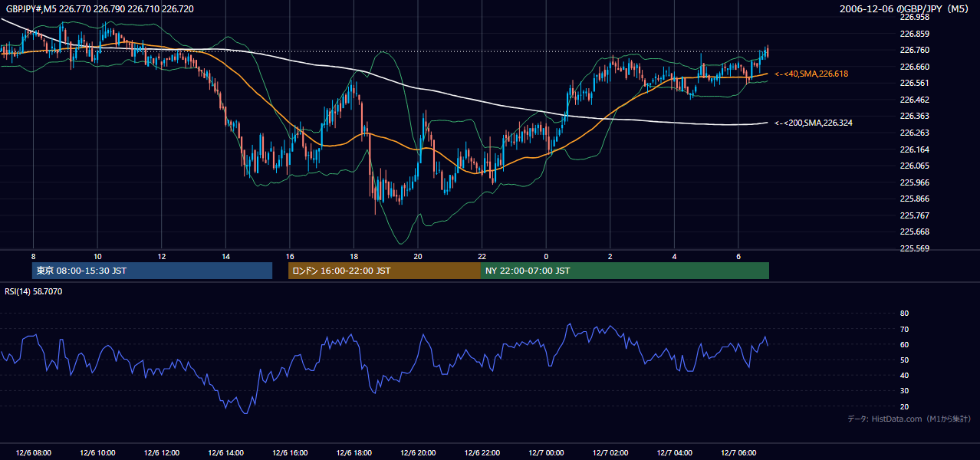The height and width of the screenshot is (460, 980).
Task: Click RSI scale level 60
Action: point(904,344)
